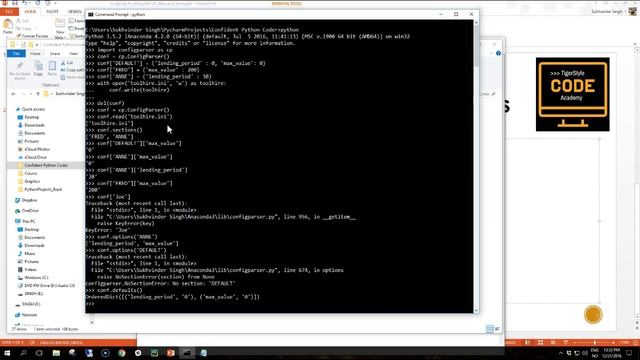The height and width of the screenshot is (360, 640).
Task: Open the FILE tab in PowerPoint
Action: point(9,12)
